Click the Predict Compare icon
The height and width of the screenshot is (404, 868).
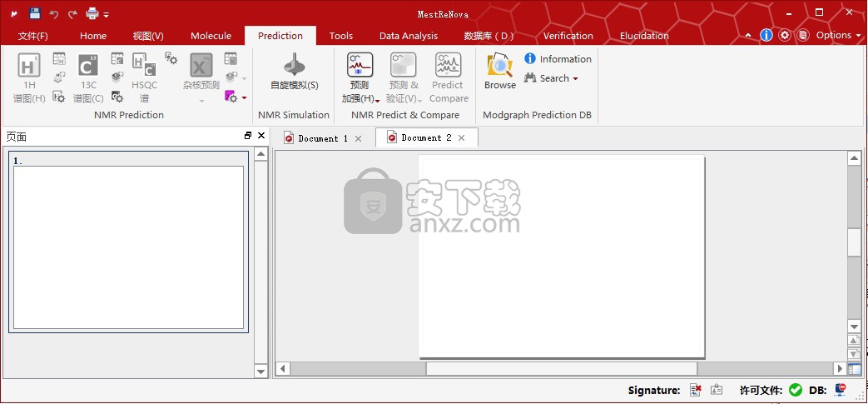click(449, 65)
